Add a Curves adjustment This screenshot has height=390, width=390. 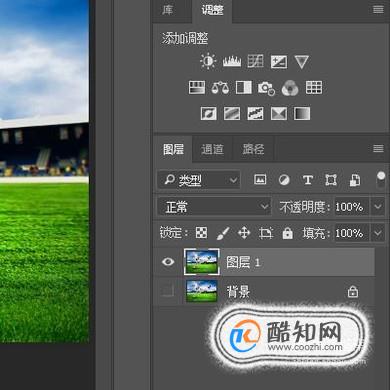click(x=255, y=62)
